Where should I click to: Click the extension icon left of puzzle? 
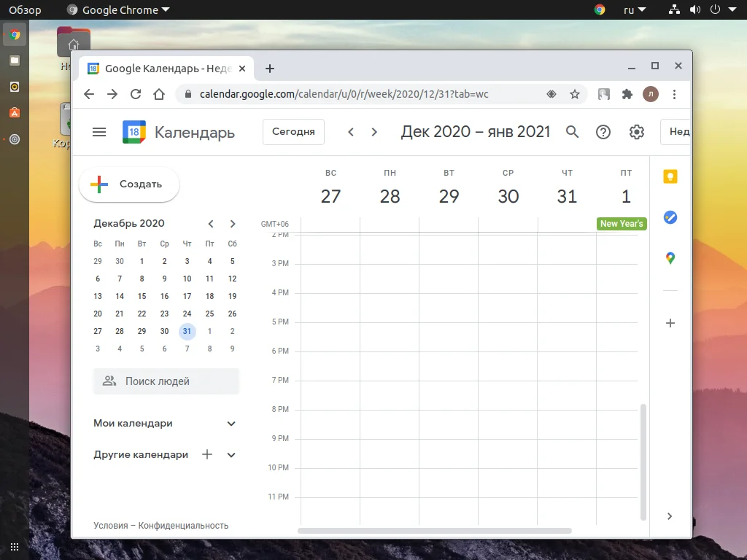click(x=604, y=94)
